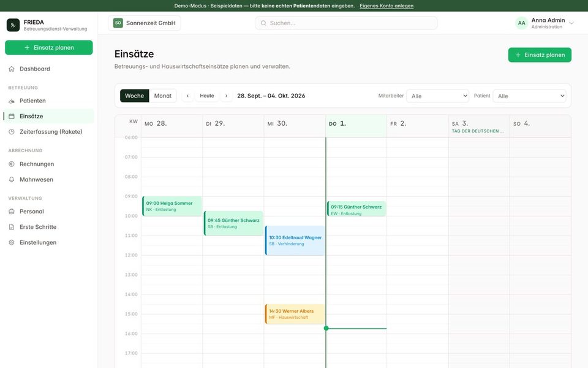The width and height of the screenshot is (588, 368).
Task: Open the 09:15 Günther Schwarz appointment
Action: pyautogui.click(x=356, y=209)
